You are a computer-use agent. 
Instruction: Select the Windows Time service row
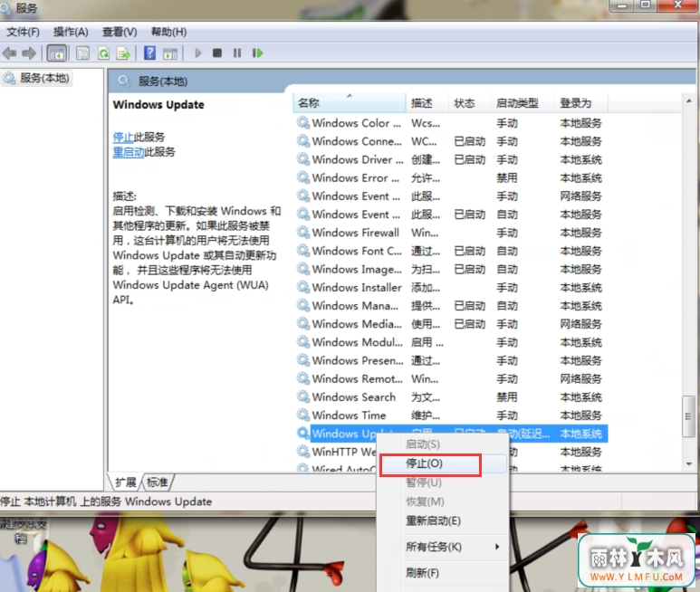[451, 415]
